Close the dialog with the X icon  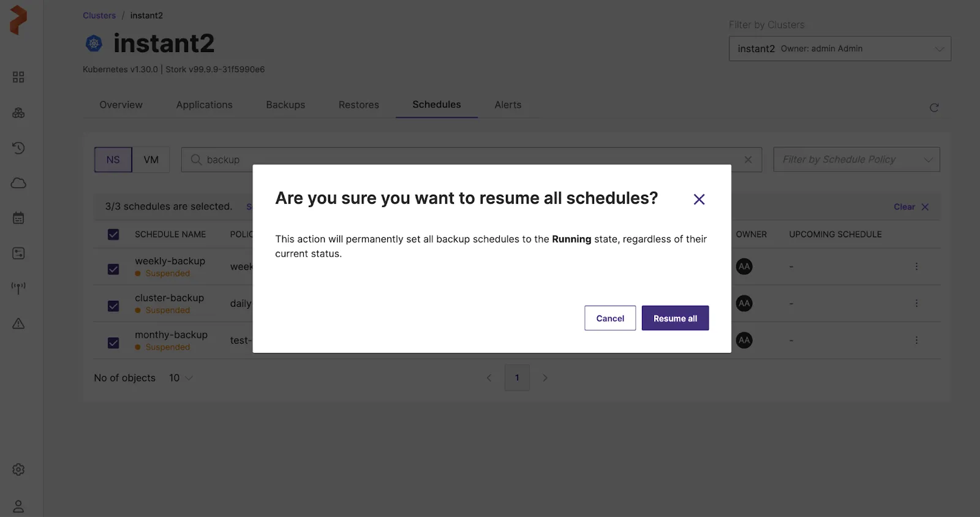pyautogui.click(x=699, y=199)
